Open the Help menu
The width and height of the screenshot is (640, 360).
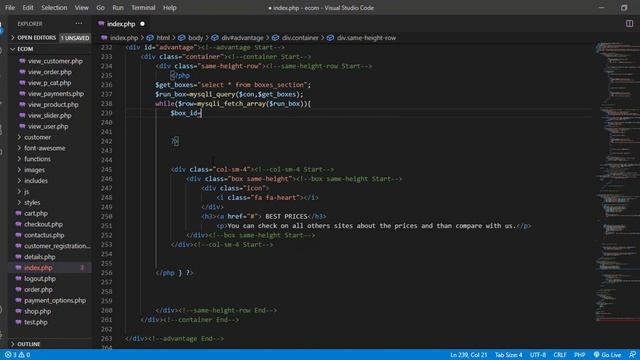tap(169, 8)
